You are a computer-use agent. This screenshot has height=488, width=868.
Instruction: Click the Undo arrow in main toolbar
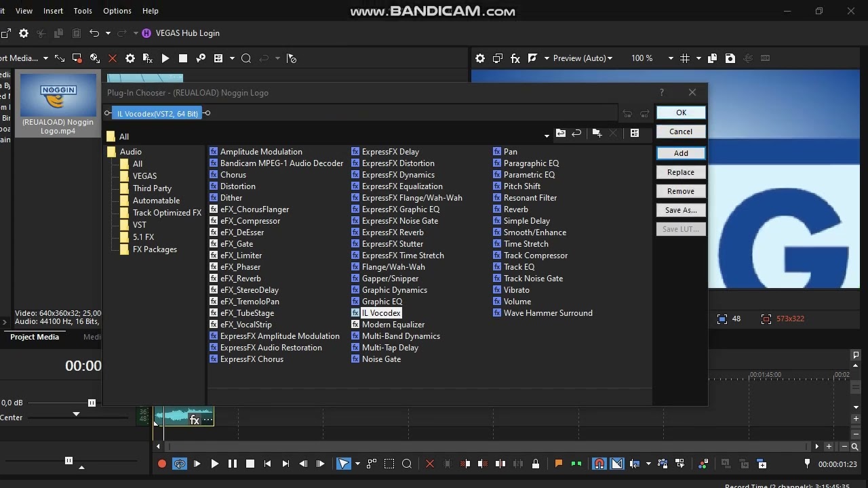pos(94,33)
